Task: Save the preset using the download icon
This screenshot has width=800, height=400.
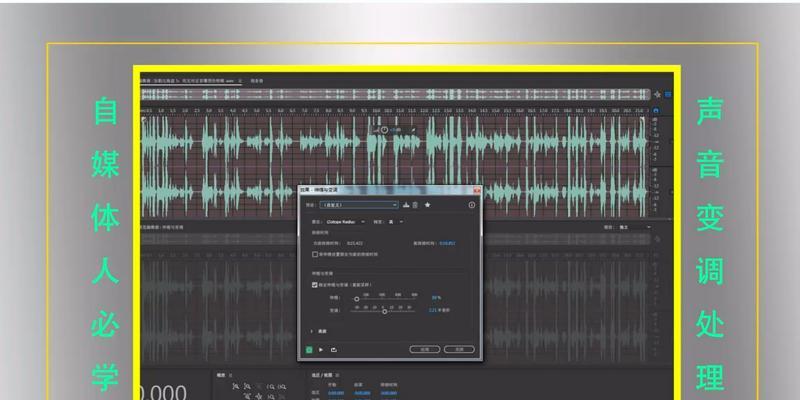Action: pyautogui.click(x=406, y=205)
